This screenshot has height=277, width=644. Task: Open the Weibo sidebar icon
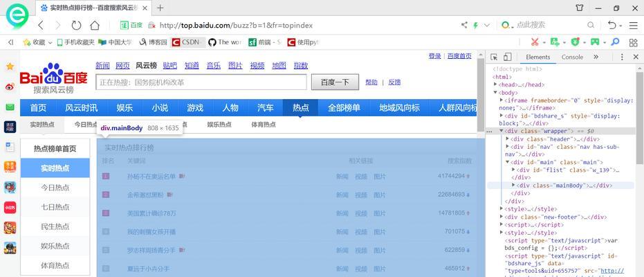coord(10,87)
